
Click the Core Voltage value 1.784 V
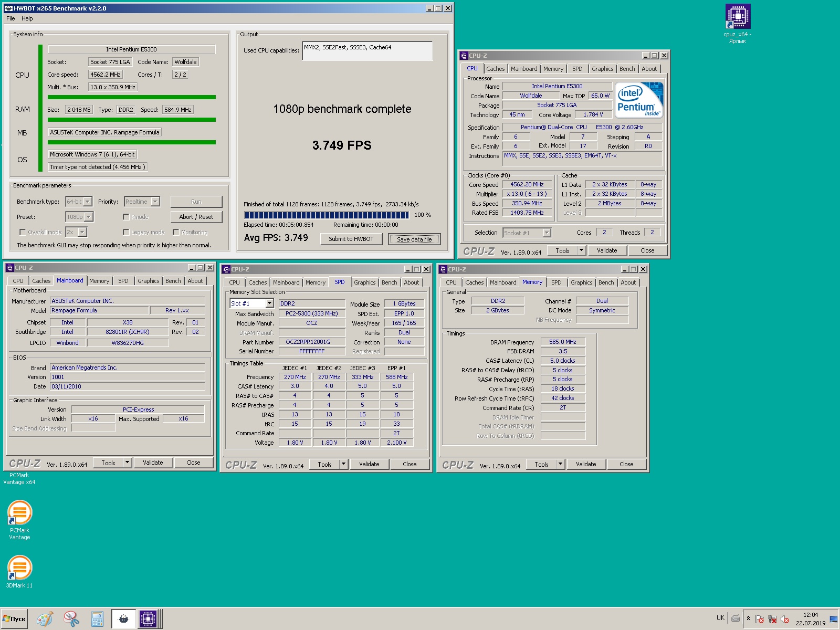coord(593,114)
